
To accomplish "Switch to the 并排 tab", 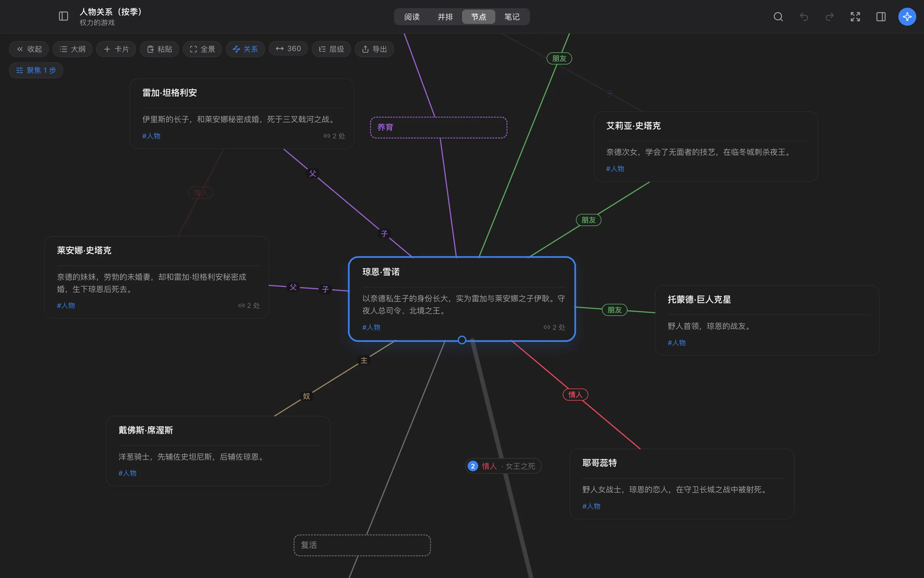I will [445, 17].
